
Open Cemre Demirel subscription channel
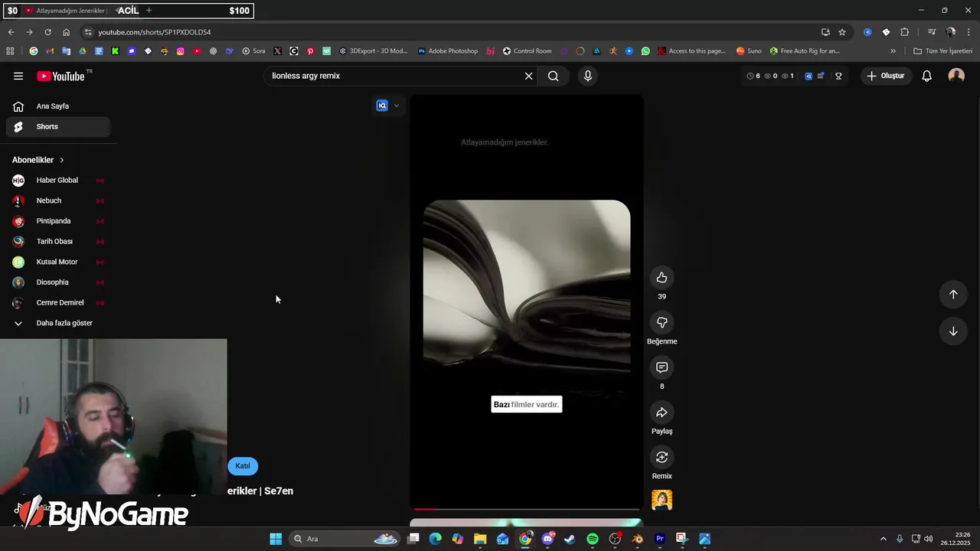(x=58, y=302)
